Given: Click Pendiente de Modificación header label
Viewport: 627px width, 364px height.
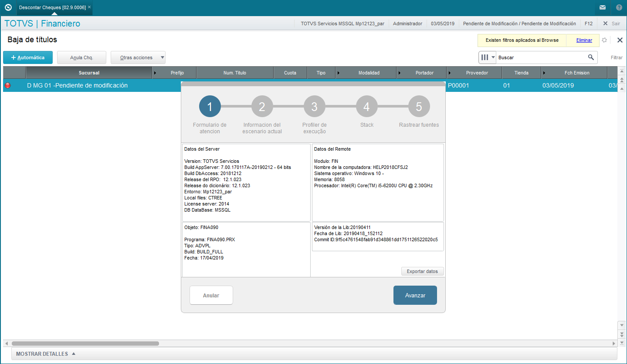Looking at the screenshot, I should point(519,24).
